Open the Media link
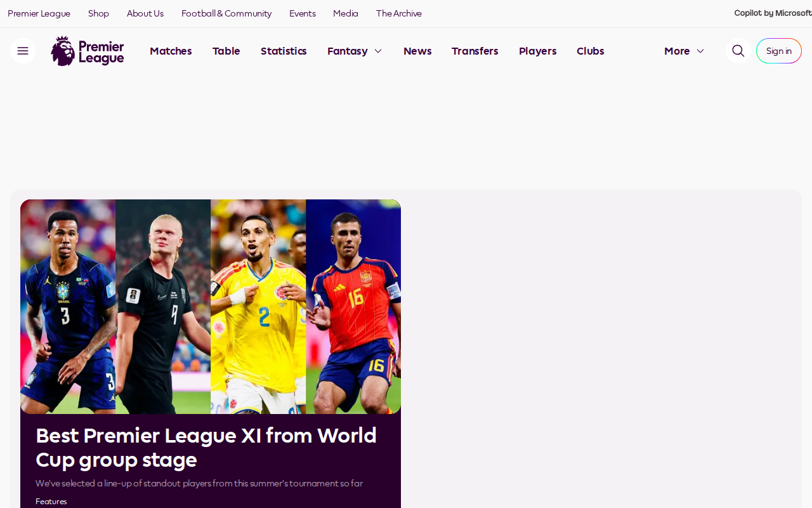This screenshot has height=508, width=812. click(x=346, y=13)
